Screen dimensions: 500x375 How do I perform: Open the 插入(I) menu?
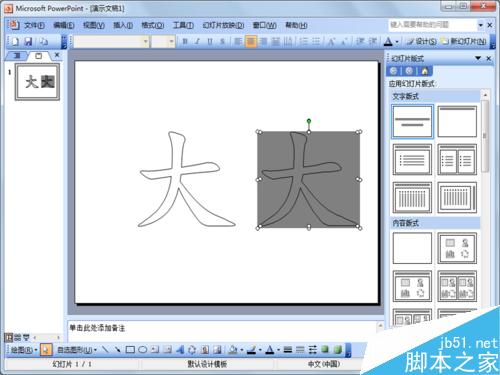click(x=123, y=25)
